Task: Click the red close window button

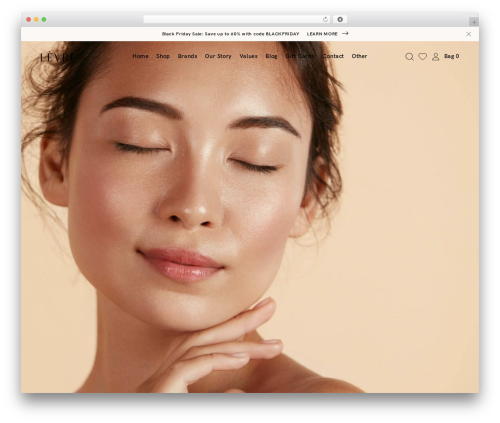Action: (x=29, y=19)
